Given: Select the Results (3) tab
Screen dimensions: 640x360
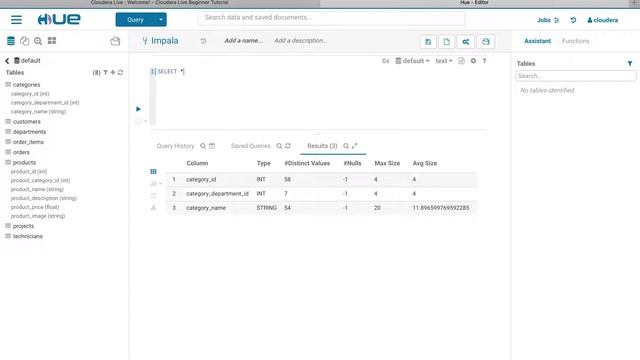Looking at the screenshot, I should [x=322, y=146].
